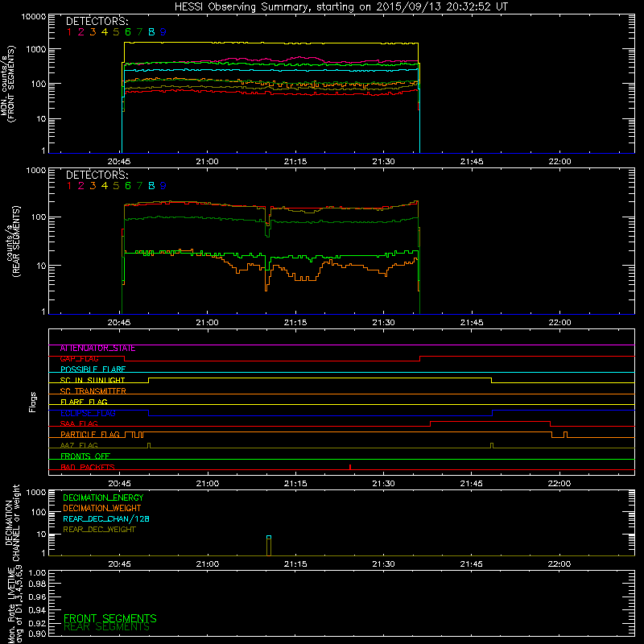Click red detector '1' in front segments legend
The height and width of the screenshot is (644, 644).
(x=69, y=32)
